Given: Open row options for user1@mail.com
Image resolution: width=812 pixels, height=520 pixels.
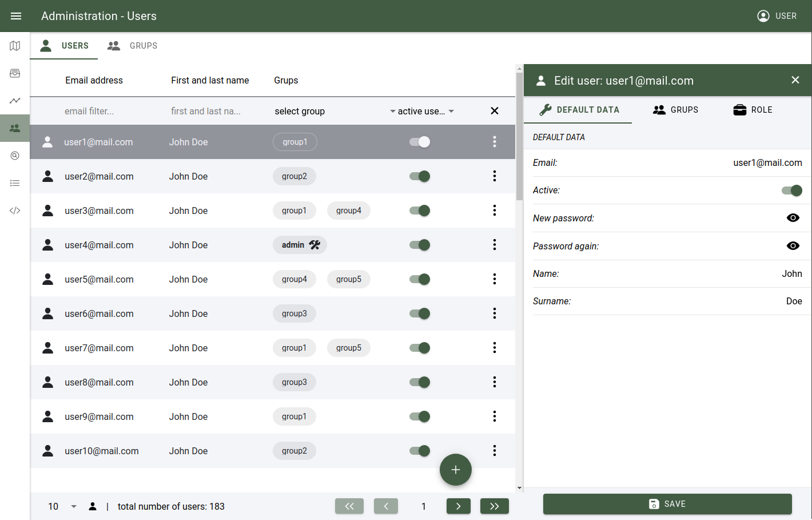Looking at the screenshot, I should click(495, 142).
